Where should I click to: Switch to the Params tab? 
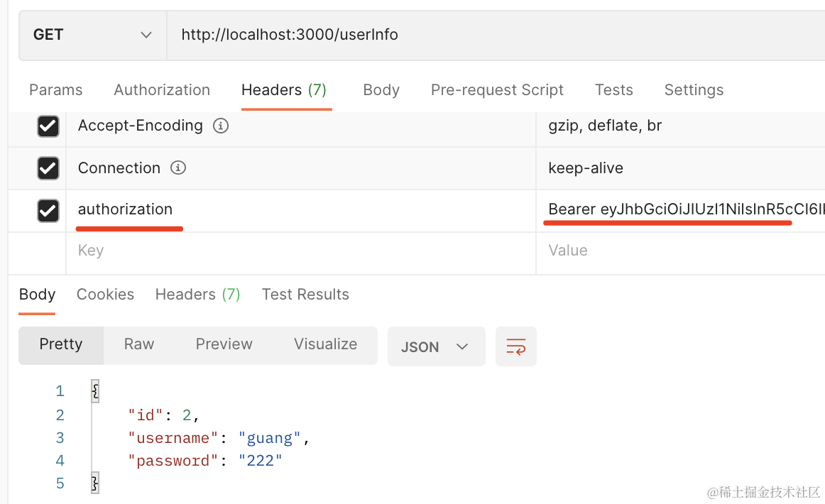coord(55,90)
